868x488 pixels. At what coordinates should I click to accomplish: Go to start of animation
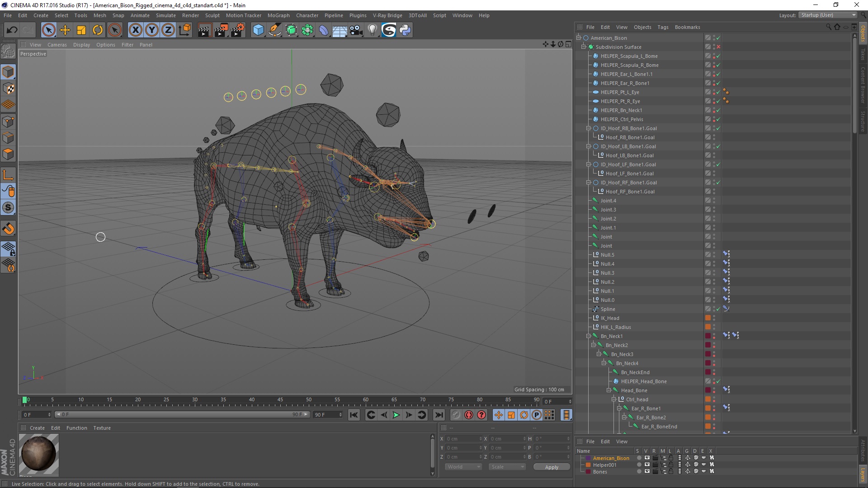click(x=354, y=415)
